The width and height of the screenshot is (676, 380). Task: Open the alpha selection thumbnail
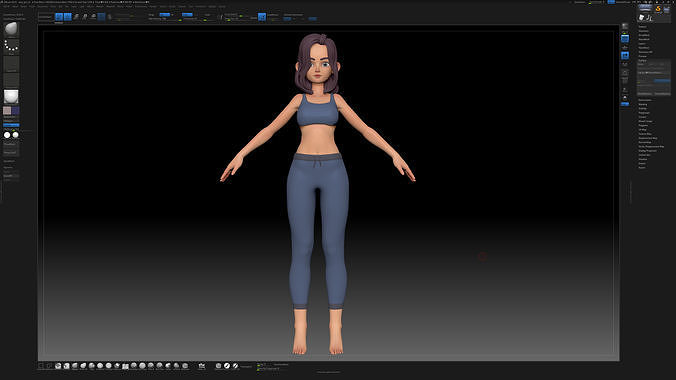click(11, 64)
